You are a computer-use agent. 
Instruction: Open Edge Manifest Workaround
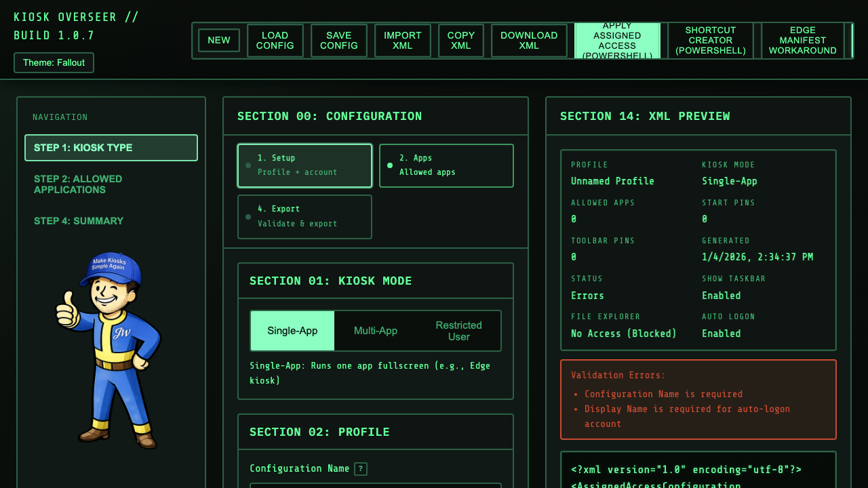803,41
